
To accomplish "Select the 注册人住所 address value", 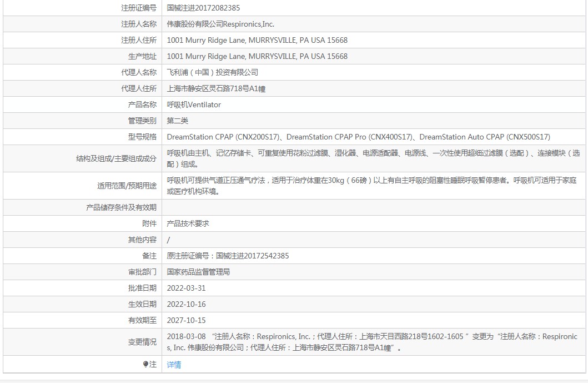I will tap(257, 40).
